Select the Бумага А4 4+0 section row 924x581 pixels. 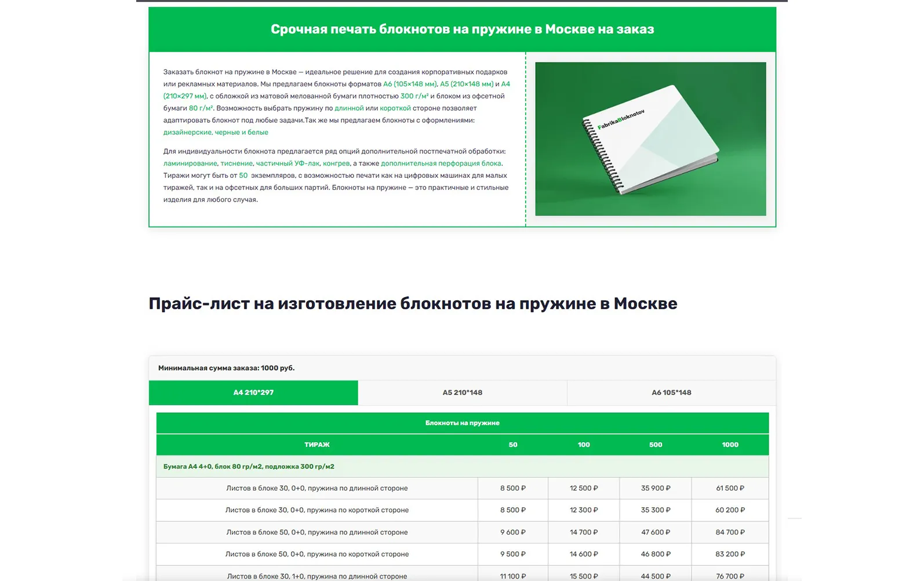[463, 466]
